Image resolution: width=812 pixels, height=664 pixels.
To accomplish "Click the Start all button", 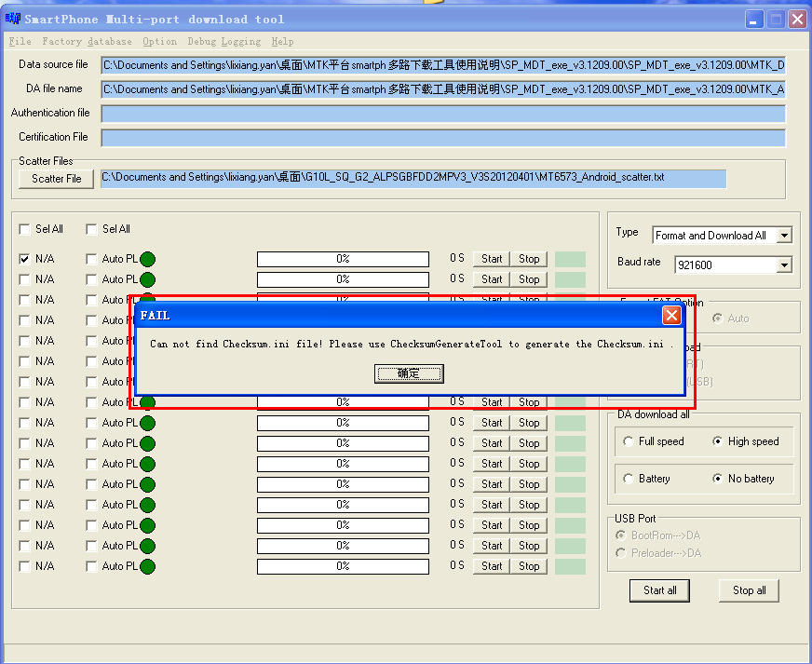I will tap(659, 590).
